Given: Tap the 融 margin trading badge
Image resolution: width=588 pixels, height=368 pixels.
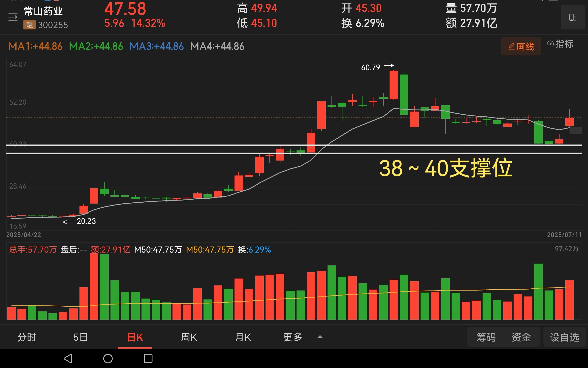Looking at the screenshot, I should click(x=29, y=25).
